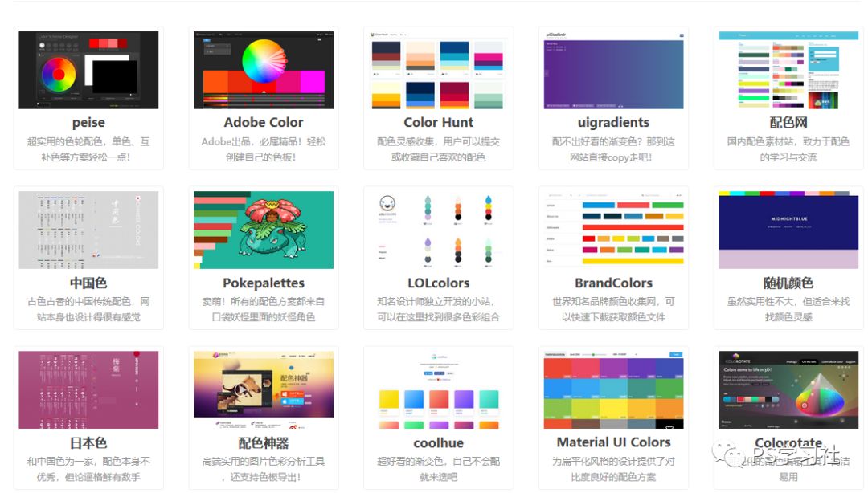Viewport: 868px width, 493px height.
Task: Open the BrandColors bars thumbnail
Action: [613, 230]
